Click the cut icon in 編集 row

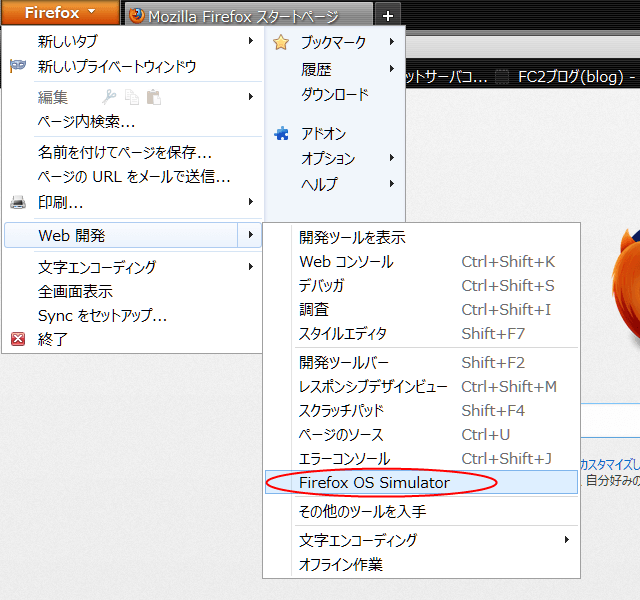coord(110,97)
